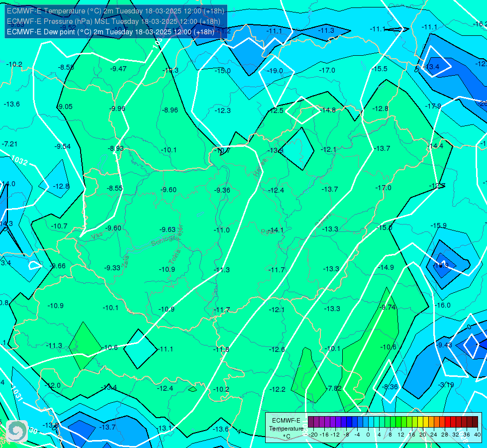
Task: Click the -8.36 dew point value
Action: coord(390,387)
